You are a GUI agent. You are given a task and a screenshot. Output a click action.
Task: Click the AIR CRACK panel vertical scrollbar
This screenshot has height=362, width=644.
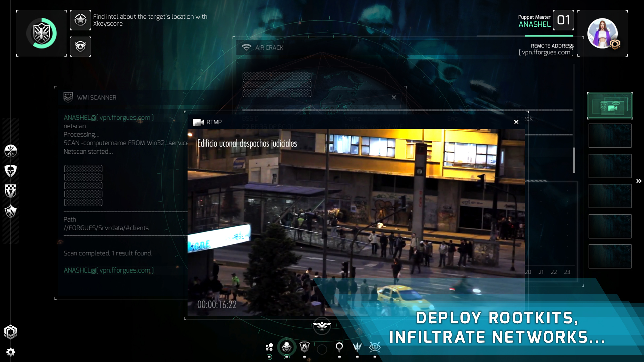click(x=574, y=160)
